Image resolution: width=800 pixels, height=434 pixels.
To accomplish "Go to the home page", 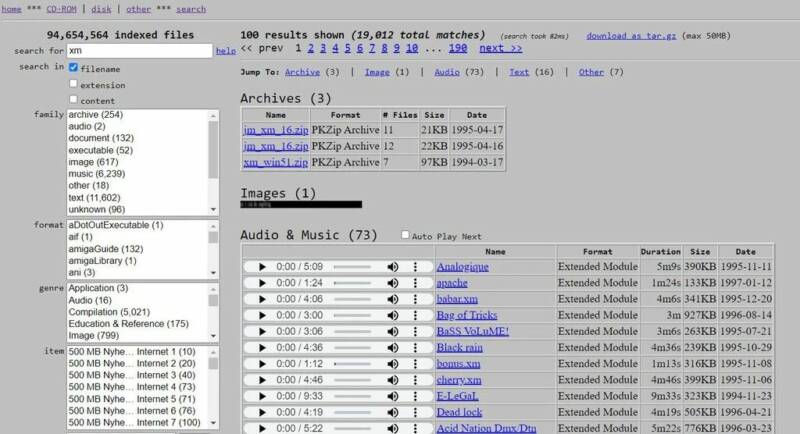I will point(11,9).
